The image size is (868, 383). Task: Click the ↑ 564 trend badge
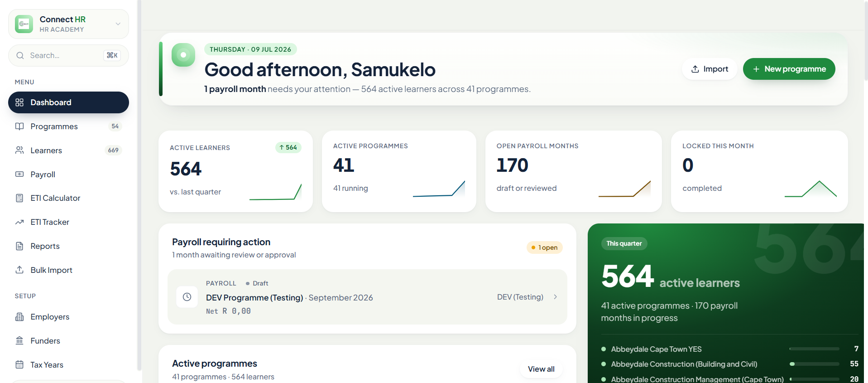[x=288, y=147]
